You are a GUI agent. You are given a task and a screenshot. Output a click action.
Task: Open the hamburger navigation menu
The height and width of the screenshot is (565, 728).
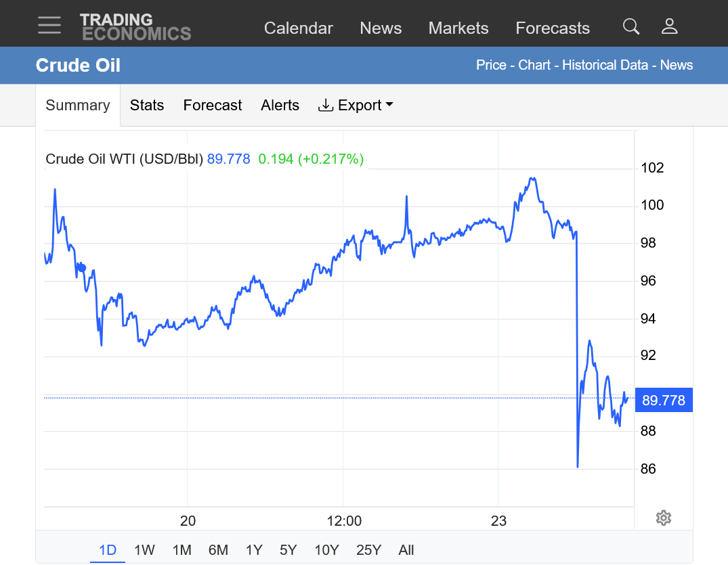tap(49, 26)
